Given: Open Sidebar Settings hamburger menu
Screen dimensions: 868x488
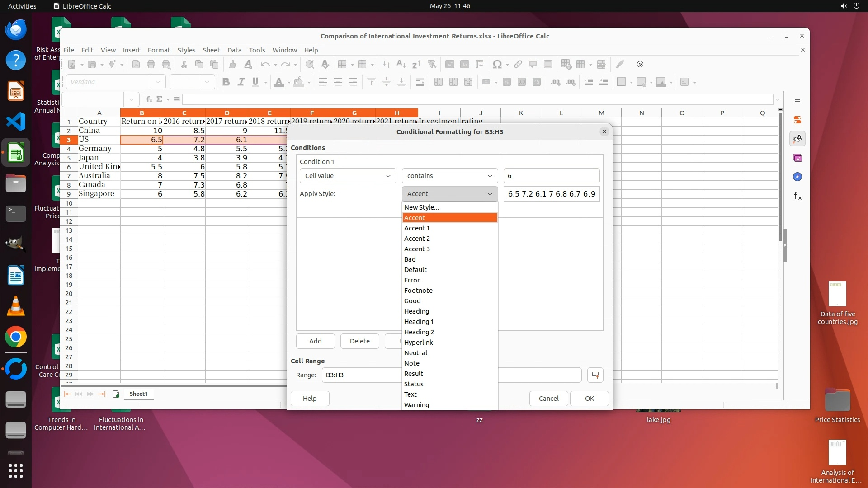Looking at the screenshot, I should point(797,99).
